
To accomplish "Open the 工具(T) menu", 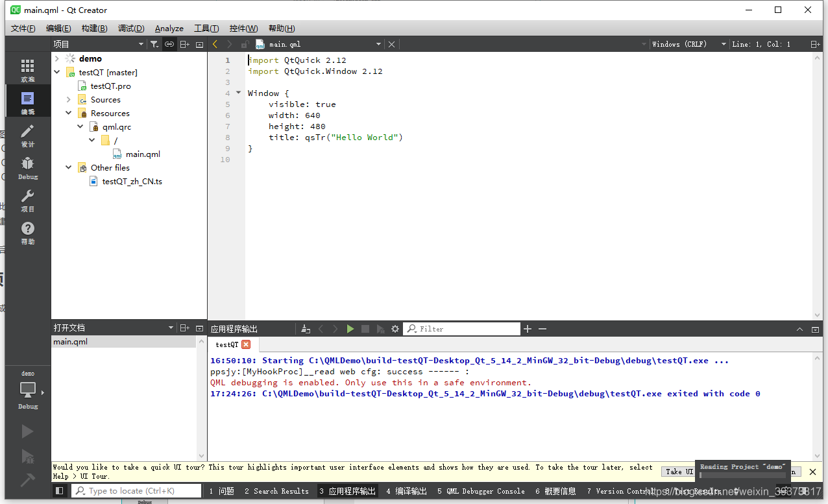I will (x=206, y=29).
